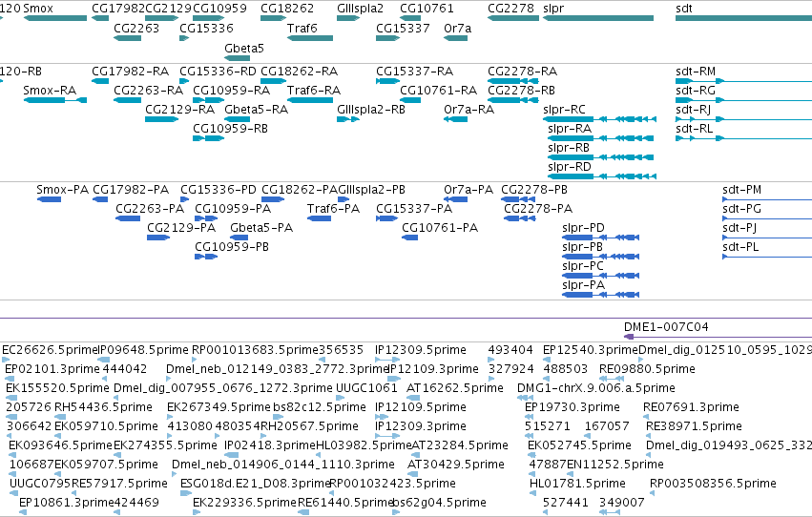Select transcript CG2129-RA
The width and height of the screenshot is (812, 517).
coord(161,119)
